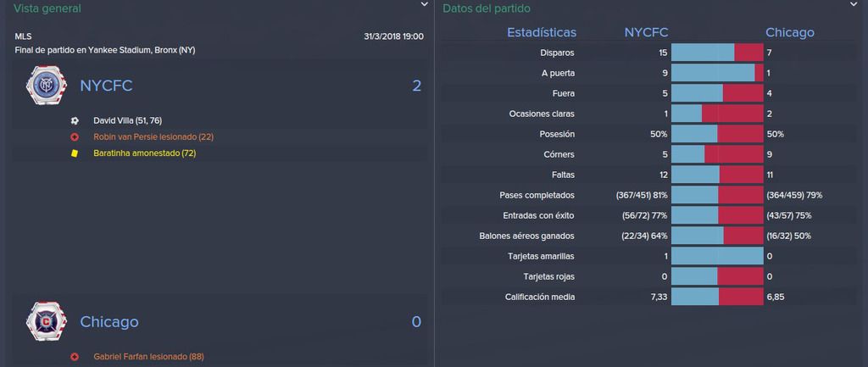
Task: Click the injury icon beside Gabriel Farfan
Action: (75, 357)
